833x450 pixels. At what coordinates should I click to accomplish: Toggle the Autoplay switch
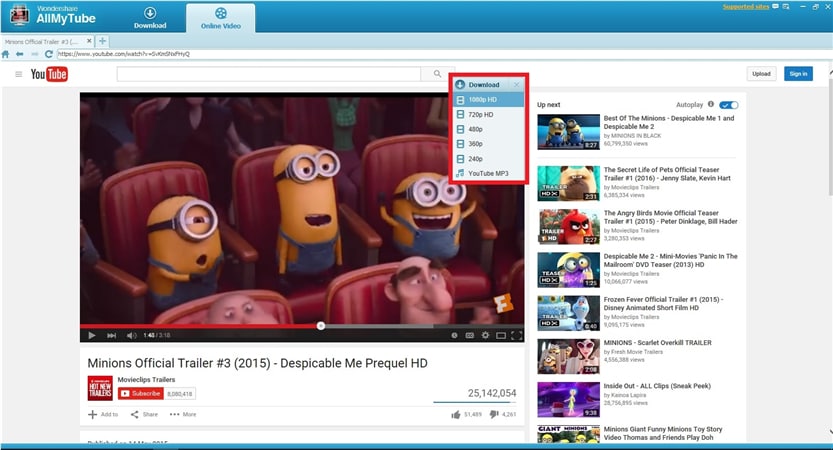729,105
